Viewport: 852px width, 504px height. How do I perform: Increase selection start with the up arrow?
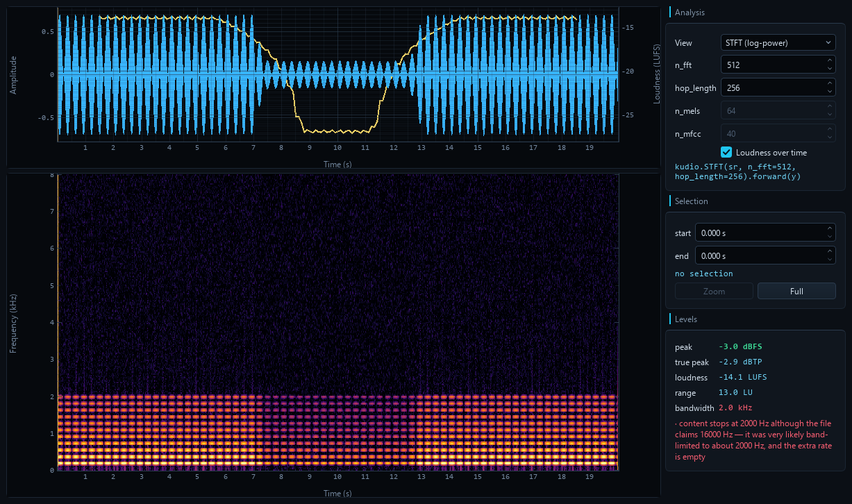[x=830, y=228]
